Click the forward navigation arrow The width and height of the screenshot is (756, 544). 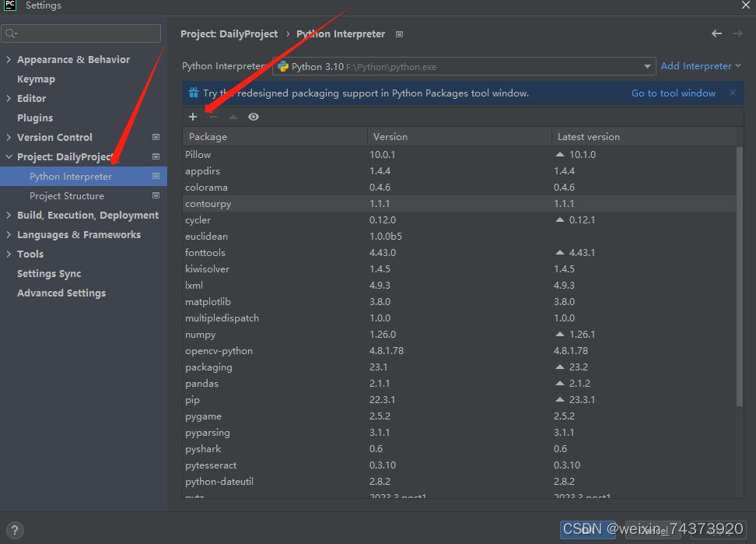[x=737, y=33]
